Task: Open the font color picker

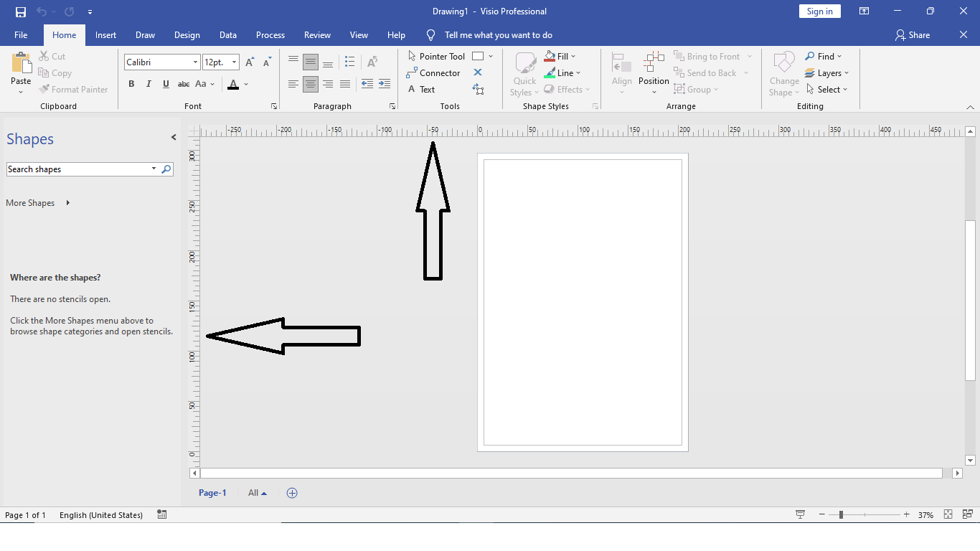Action: click(233, 84)
